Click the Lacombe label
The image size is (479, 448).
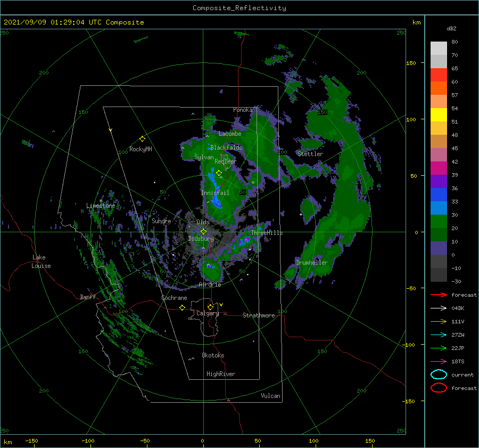230,134
